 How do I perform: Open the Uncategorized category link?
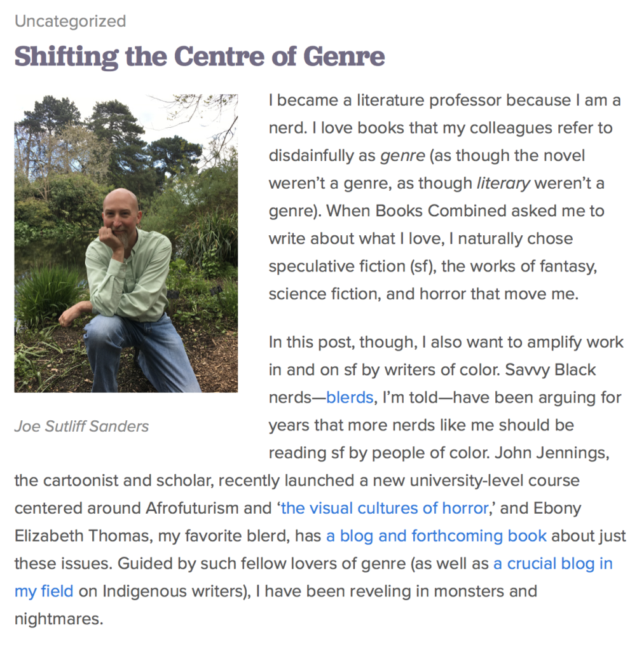pyautogui.click(x=70, y=21)
